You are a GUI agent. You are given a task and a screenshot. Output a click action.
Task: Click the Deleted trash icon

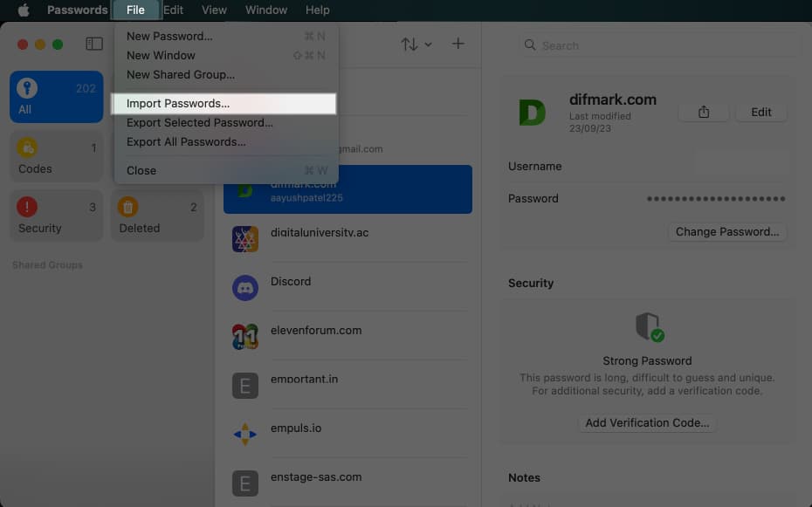127,207
